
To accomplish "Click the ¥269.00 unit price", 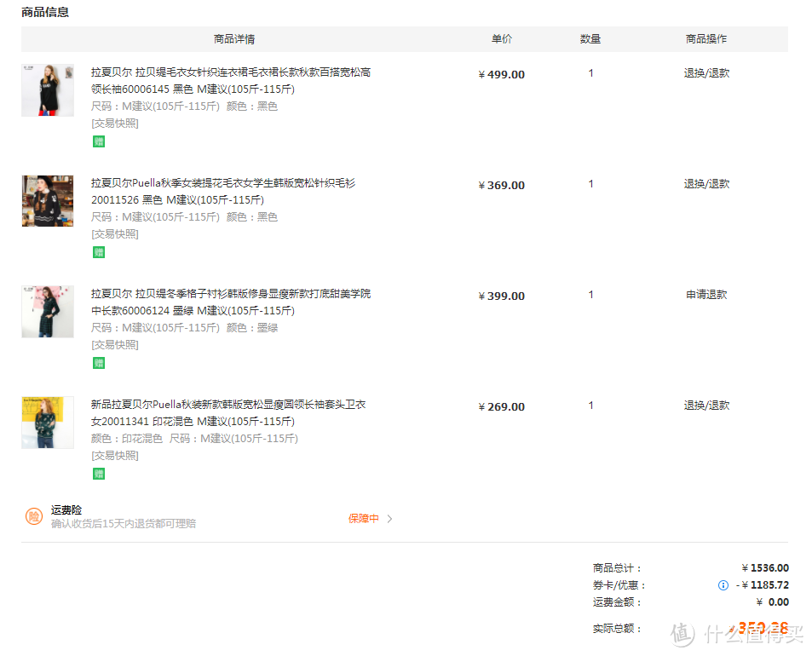I will click(501, 407).
